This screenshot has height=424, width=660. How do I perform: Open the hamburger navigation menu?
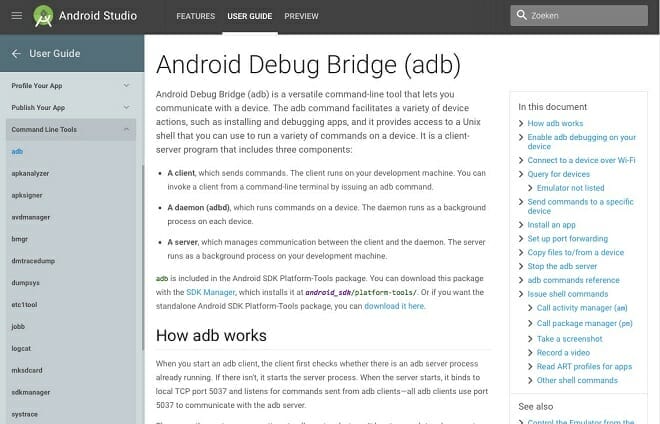click(17, 16)
